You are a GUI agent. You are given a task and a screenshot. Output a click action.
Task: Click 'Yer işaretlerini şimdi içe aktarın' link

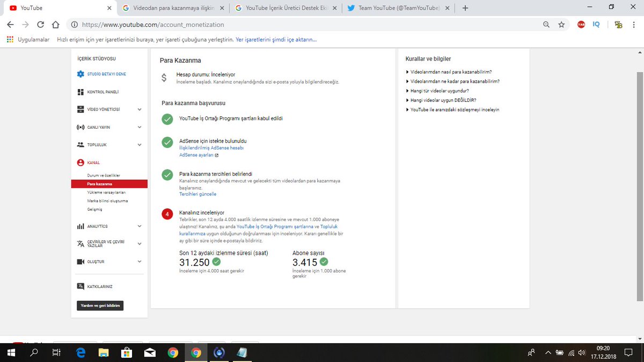(276, 39)
